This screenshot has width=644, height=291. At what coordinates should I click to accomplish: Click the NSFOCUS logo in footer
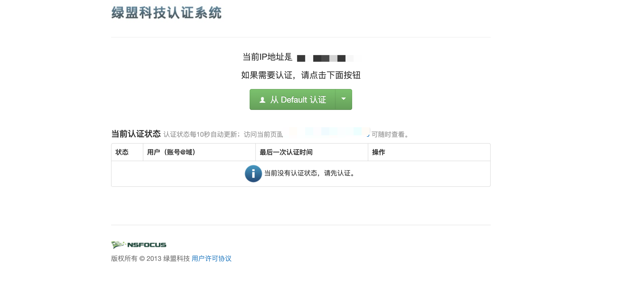click(139, 245)
